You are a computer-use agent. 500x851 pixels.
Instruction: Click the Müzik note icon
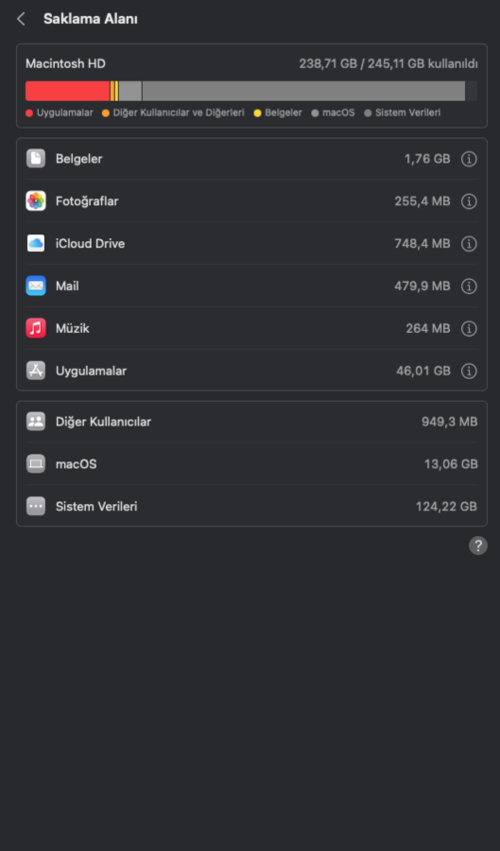click(x=36, y=328)
